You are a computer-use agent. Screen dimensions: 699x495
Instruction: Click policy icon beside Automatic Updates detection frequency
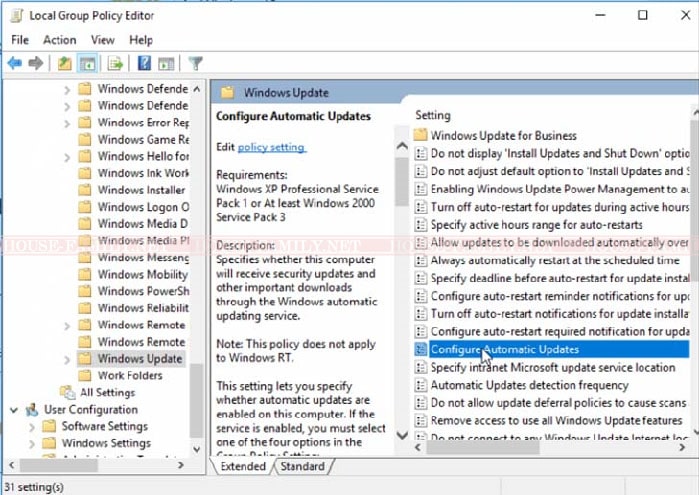[420, 385]
